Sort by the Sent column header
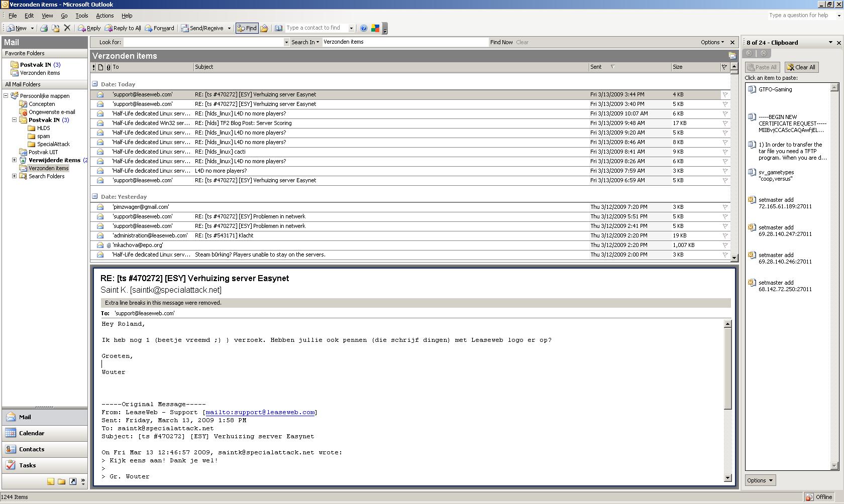The image size is (844, 504). [x=629, y=67]
